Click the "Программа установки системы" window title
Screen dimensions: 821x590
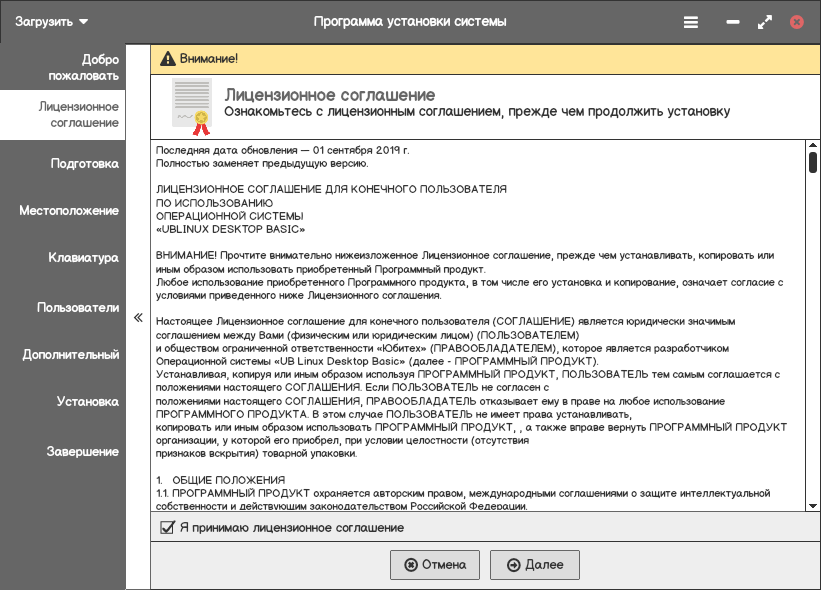(x=410, y=22)
